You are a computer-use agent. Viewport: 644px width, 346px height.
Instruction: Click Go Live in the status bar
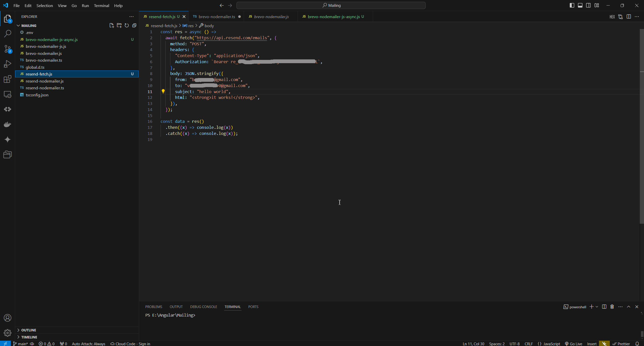tap(574, 344)
